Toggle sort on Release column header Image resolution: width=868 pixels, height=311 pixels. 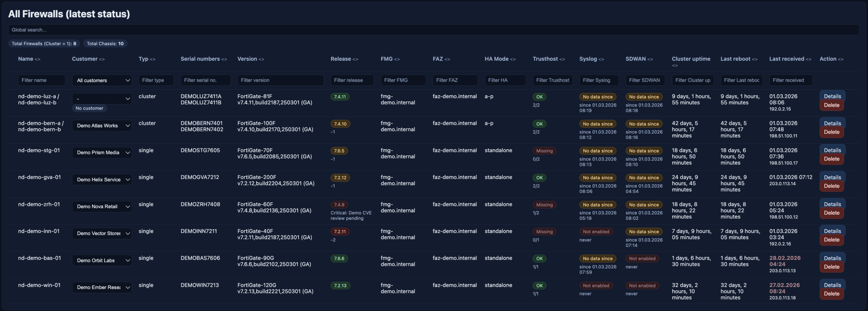355,59
